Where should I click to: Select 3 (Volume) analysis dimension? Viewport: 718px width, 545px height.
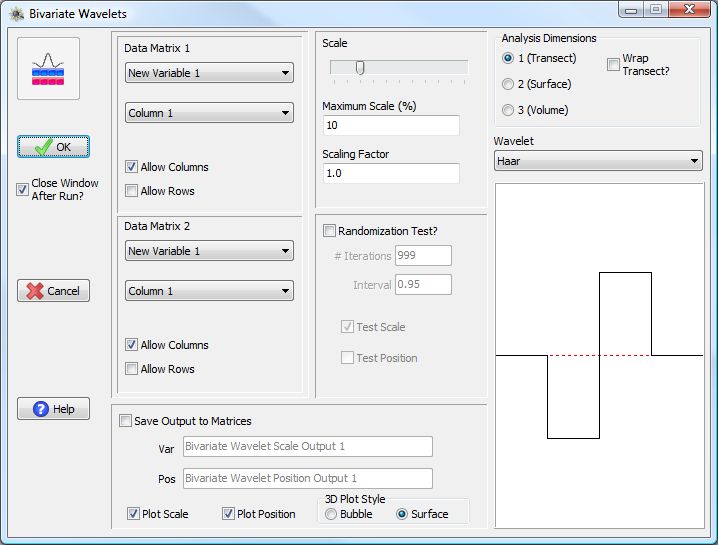[x=508, y=110]
